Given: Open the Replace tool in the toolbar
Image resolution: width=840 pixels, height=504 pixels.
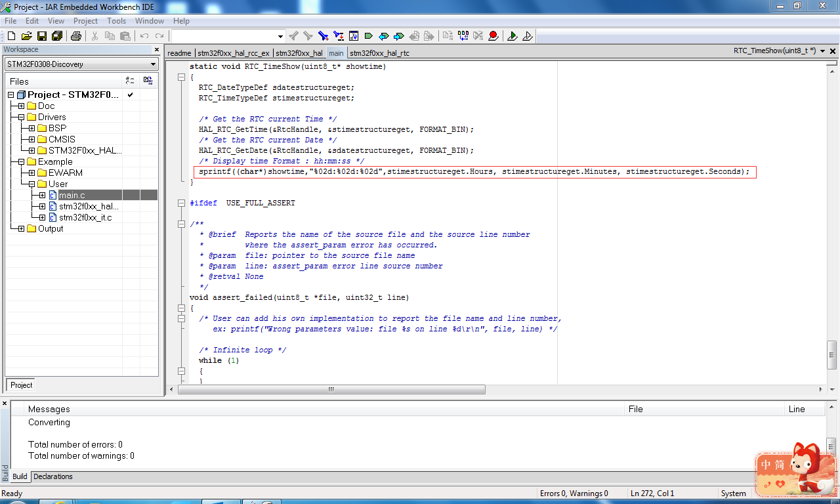Looking at the screenshot, I should [339, 36].
